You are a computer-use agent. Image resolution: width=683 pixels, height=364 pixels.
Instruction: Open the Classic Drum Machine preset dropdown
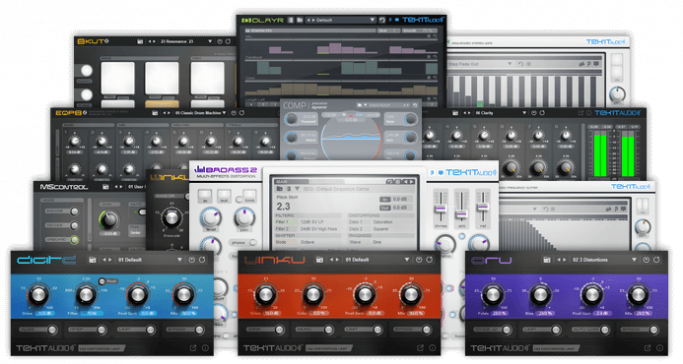(x=224, y=113)
